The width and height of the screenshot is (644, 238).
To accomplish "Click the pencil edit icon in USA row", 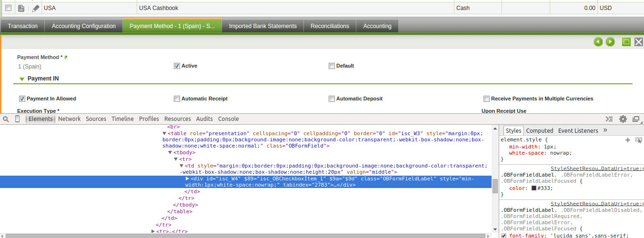I will click(x=36, y=8).
